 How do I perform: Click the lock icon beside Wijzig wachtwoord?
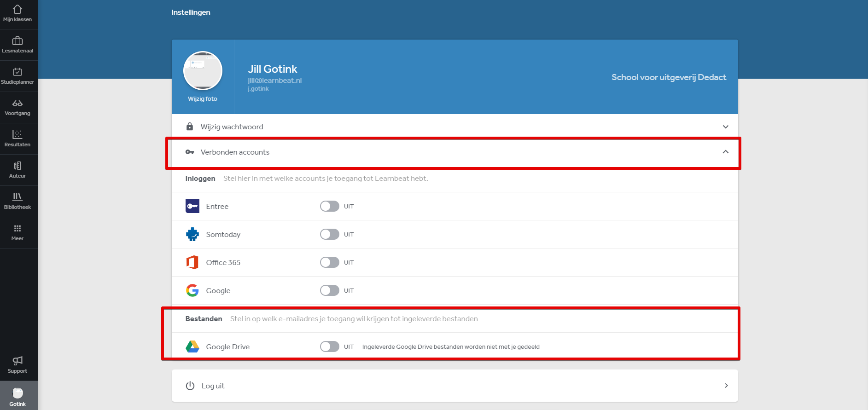[x=190, y=127]
